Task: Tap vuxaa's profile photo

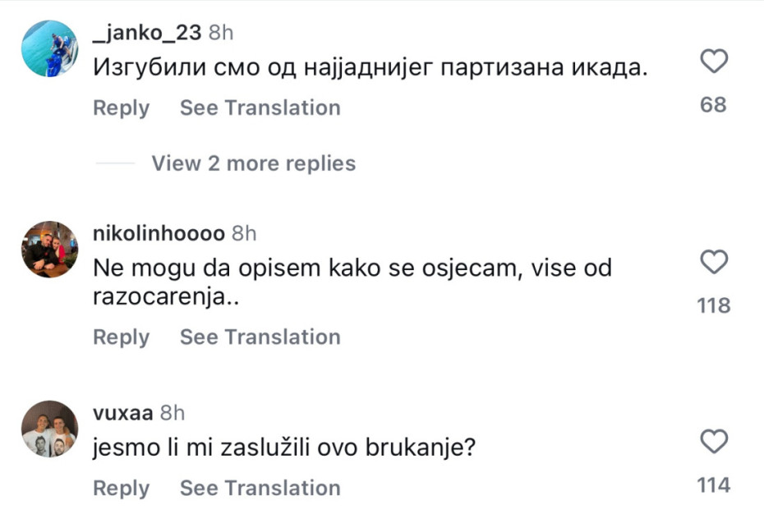Action: pyautogui.click(x=49, y=429)
